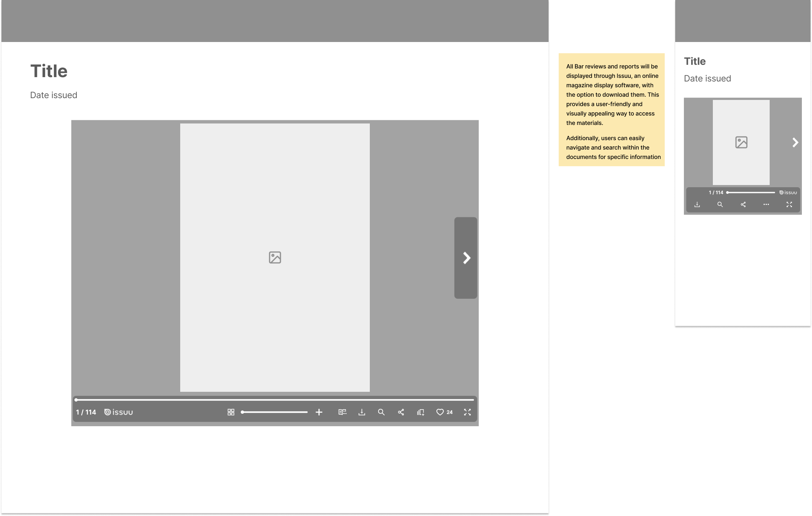This screenshot has width=812, height=516.
Task: Toggle fullscreen in the mobile viewer
Action: pos(789,205)
